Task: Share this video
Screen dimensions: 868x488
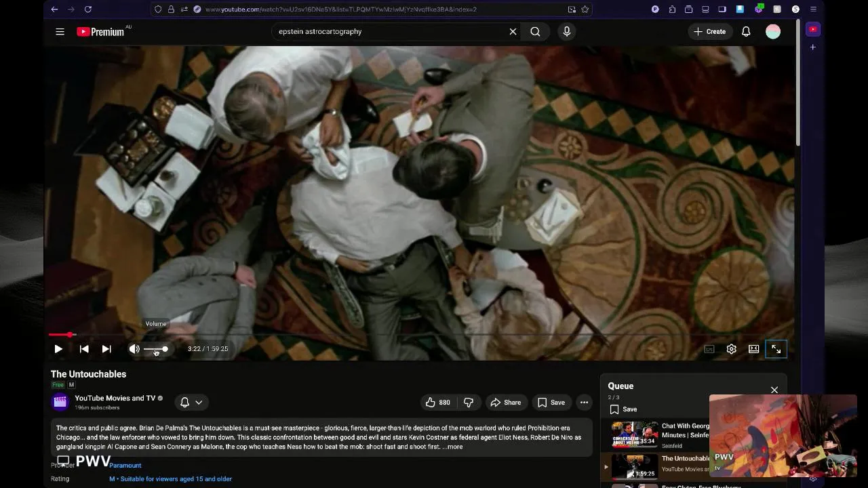Action: tap(506, 402)
